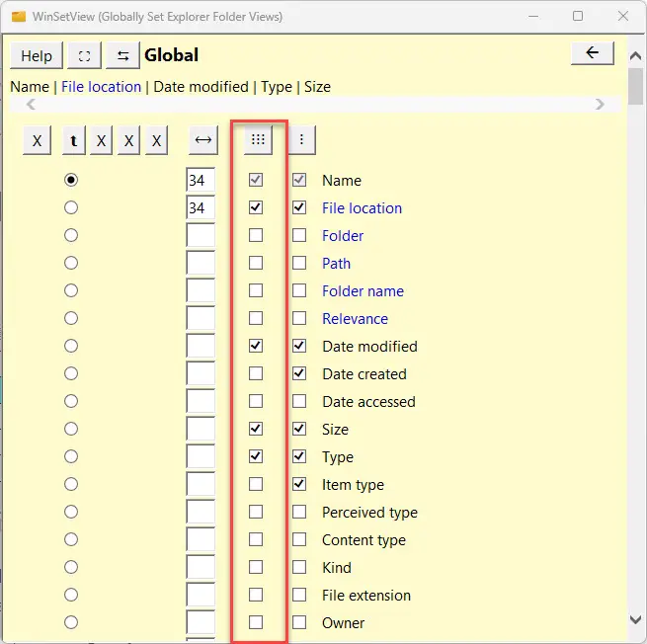
Task: Uncheck the checkbox directly left of Item type label
Action: [x=299, y=484]
